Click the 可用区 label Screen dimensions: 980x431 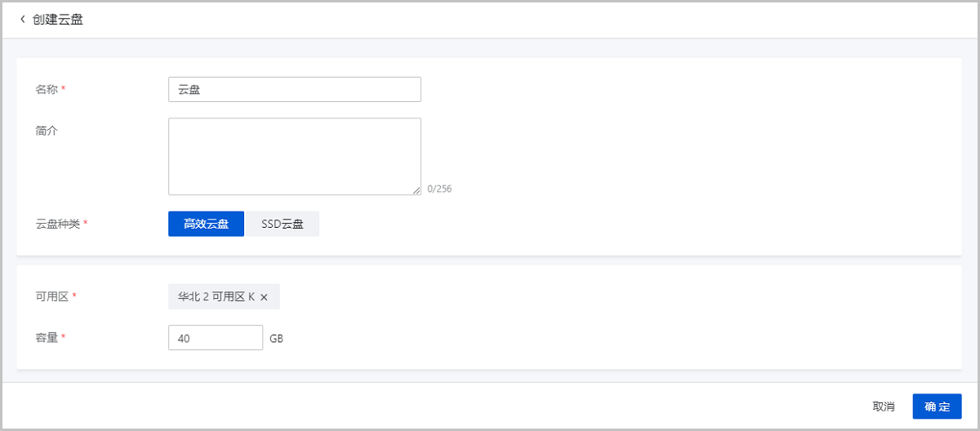[x=52, y=295]
